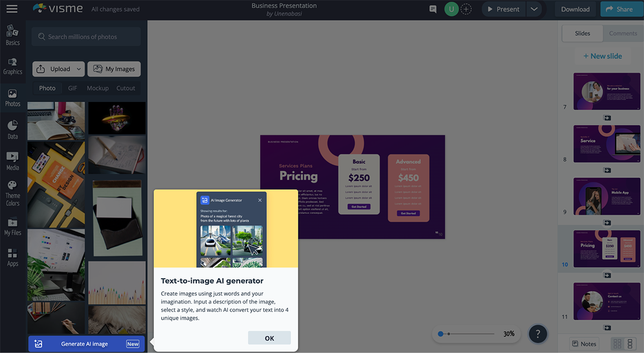Open the Media sidebar panel
Viewport: 644px width, 353px height.
tap(12, 161)
